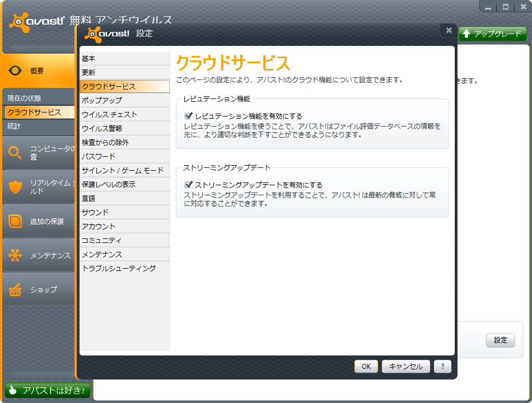The width and height of the screenshot is (532, 403).
Task: Close the 設定 dialog with the X
Action: tap(449, 30)
